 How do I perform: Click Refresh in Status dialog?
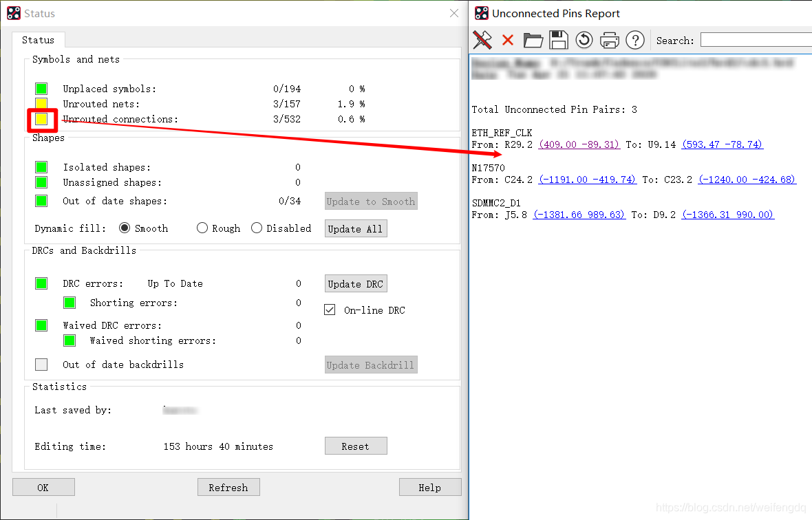pyautogui.click(x=228, y=488)
